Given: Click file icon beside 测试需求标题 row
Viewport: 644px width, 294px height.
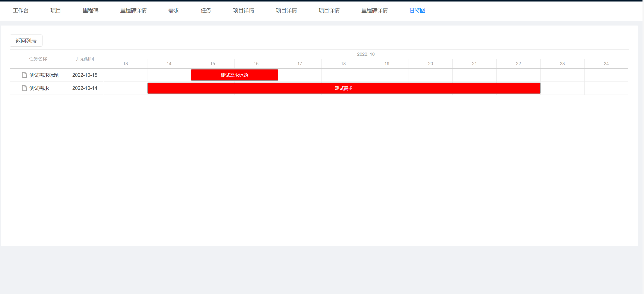Looking at the screenshot, I should pos(24,75).
